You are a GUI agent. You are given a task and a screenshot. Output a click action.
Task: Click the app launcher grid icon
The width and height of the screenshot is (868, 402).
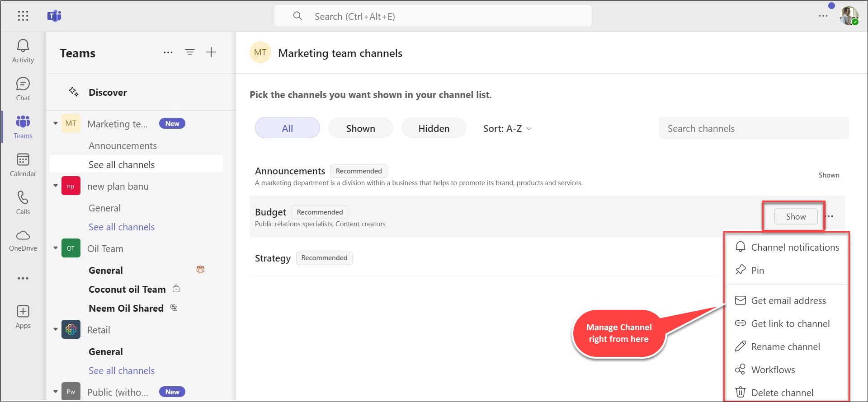(23, 16)
